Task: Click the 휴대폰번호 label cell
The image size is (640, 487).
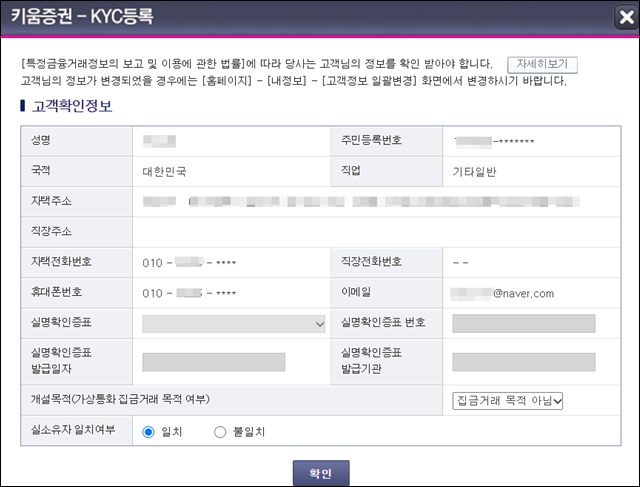Action: click(x=77, y=293)
